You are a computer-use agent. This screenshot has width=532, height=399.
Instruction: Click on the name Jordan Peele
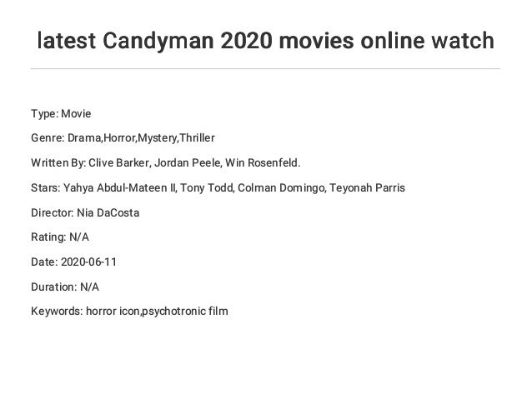[x=188, y=162]
